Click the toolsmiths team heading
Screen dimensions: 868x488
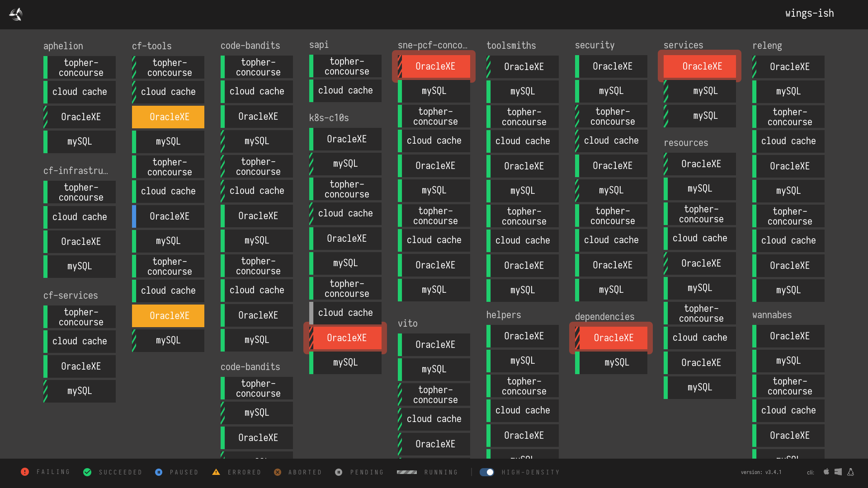[511, 46]
